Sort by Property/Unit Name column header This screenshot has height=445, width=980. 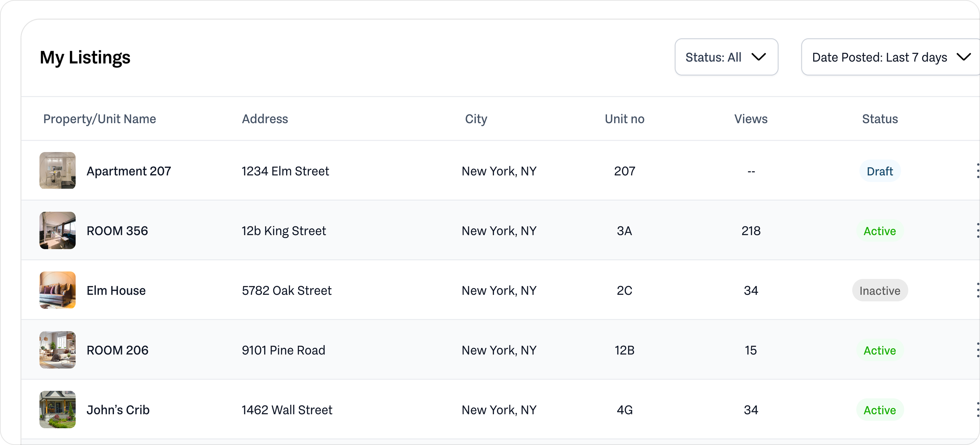[x=100, y=119]
